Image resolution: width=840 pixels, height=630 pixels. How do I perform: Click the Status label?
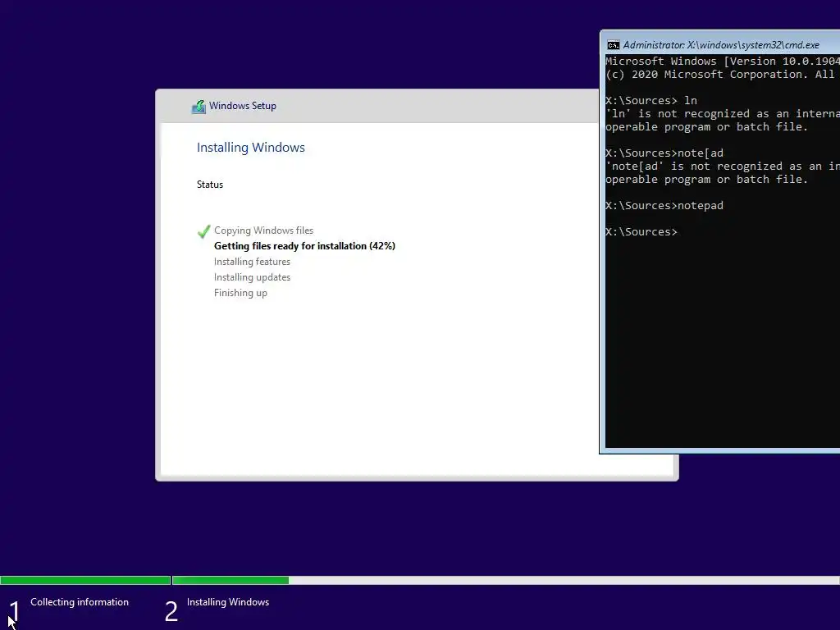click(x=210, y=185)
